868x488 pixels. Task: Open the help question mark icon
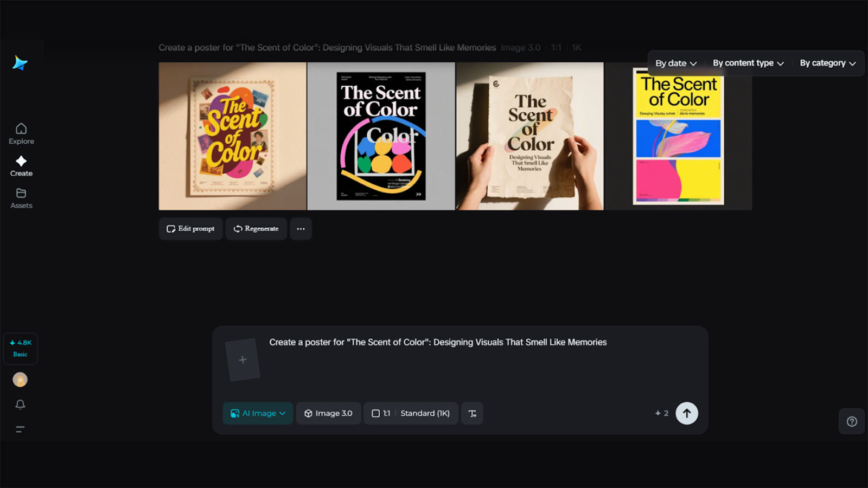(852, 421)
